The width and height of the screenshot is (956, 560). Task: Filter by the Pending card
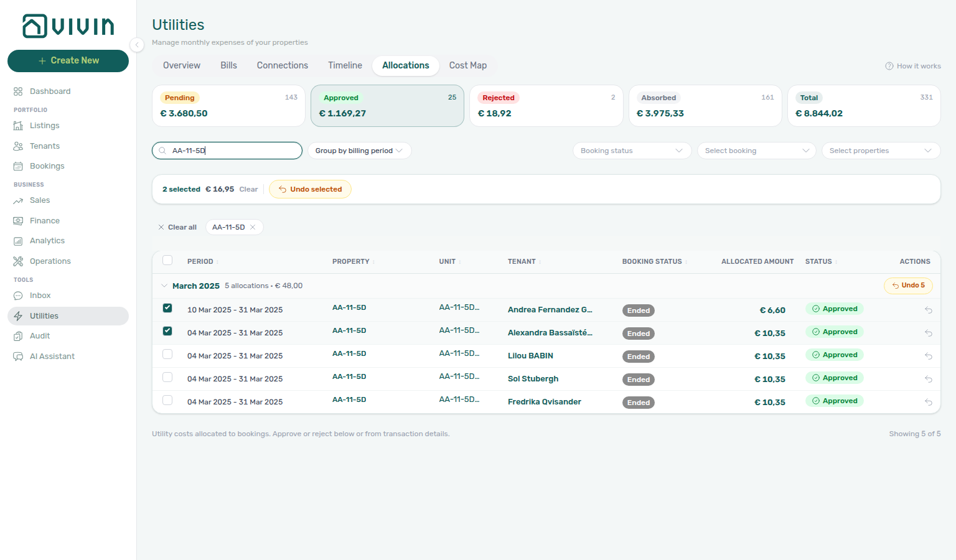coord(228,106)
